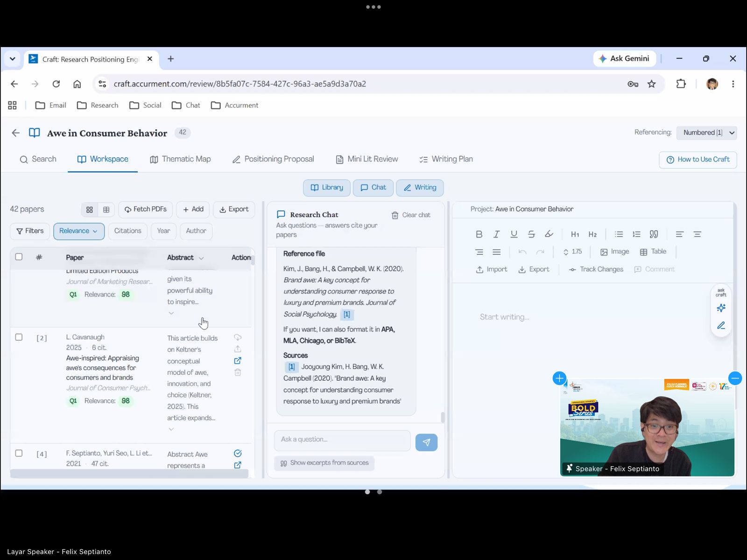The width and height of the screenshot is (747, 560).
Task: Select the highlighter tool icon
Action: tap(549, 234)
